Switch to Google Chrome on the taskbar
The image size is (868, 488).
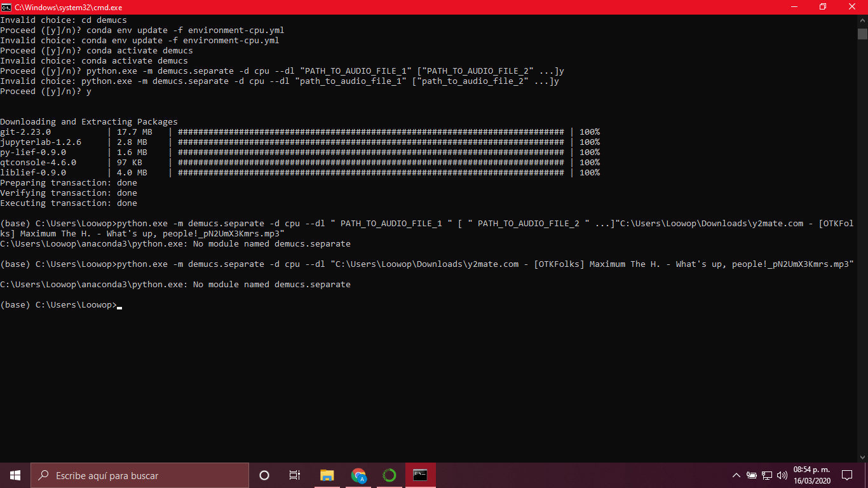pyautogui.click(x=358, y=475)
